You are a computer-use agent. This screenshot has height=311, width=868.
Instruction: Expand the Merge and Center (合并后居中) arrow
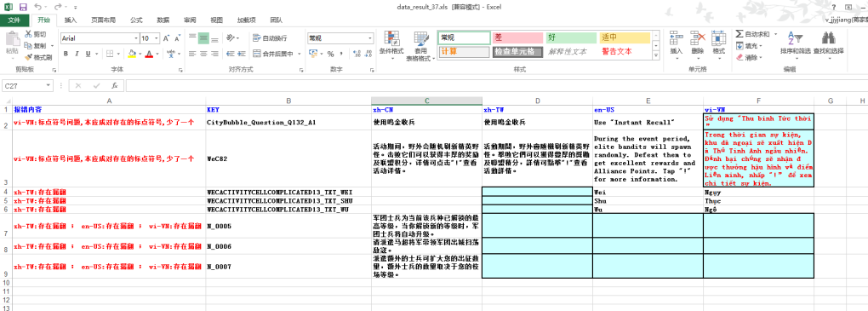click(300, 54)
